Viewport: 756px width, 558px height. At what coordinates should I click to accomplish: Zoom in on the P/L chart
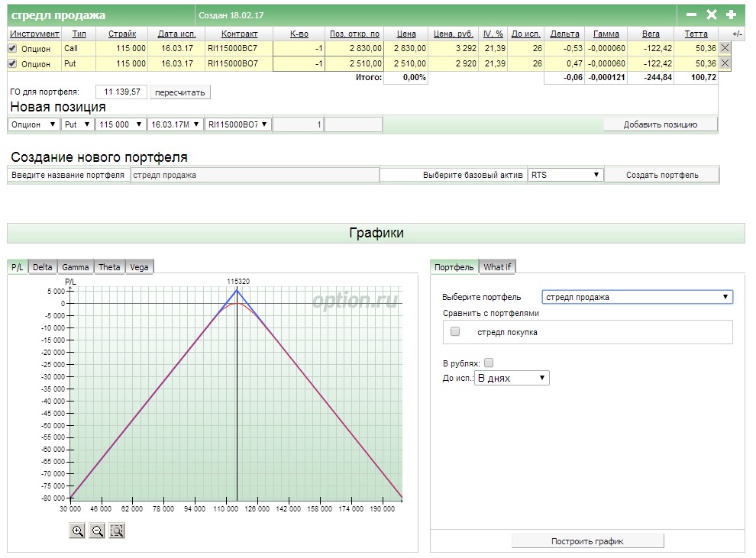tap(77, 531)
